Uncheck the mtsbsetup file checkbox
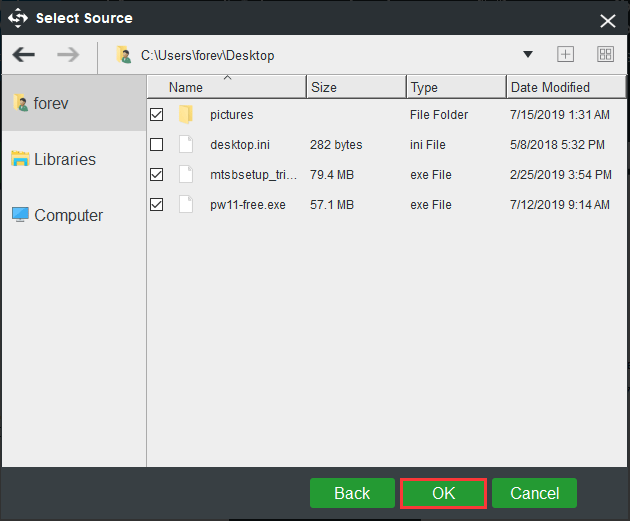The width and height of the screenshot is (630, 521). click(x=157, y=175)
